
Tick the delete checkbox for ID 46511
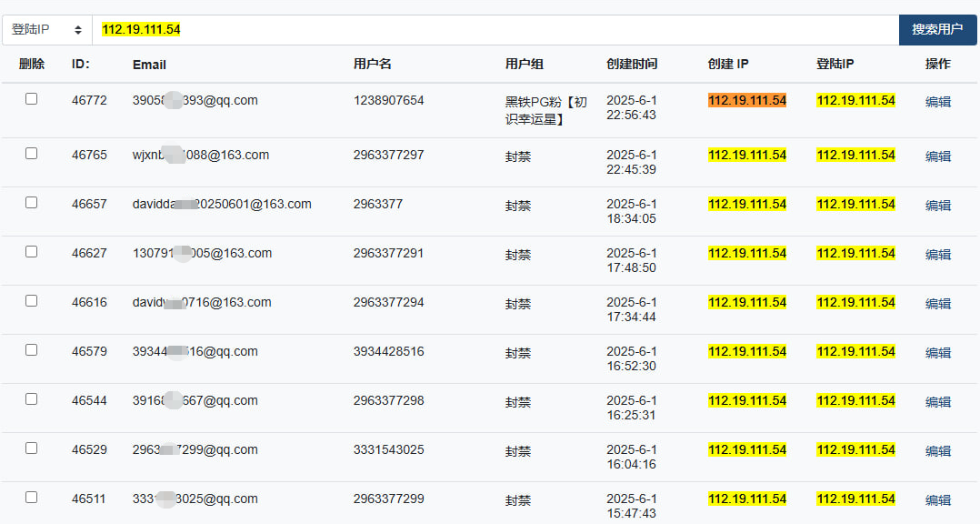point(31,497)
